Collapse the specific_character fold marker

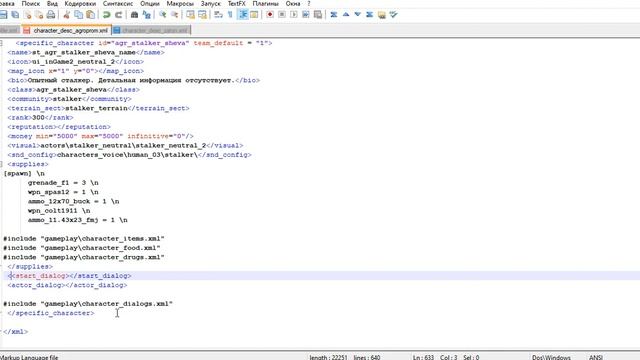click(x=1, y=43)
